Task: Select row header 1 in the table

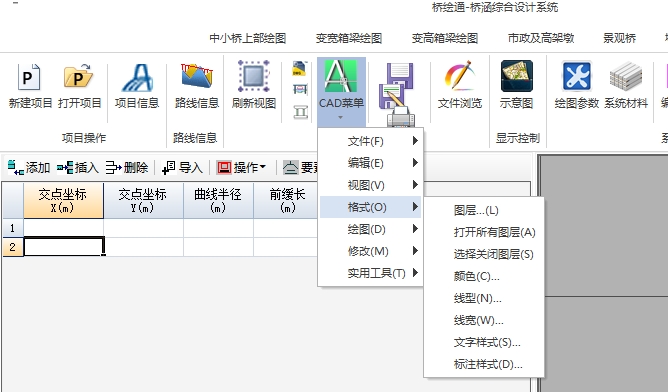Action: tap(12, 228)
